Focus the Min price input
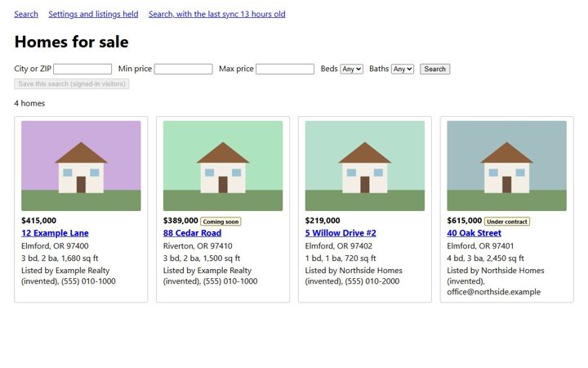Image resolution: width=588 pixels, height=368 pixels. point(184,69)
